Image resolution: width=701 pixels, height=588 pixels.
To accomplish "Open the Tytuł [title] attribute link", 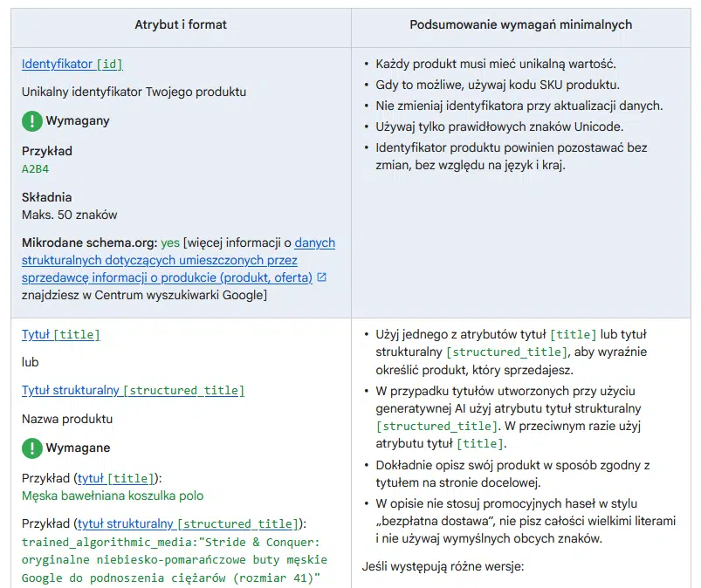I will 61,334.
